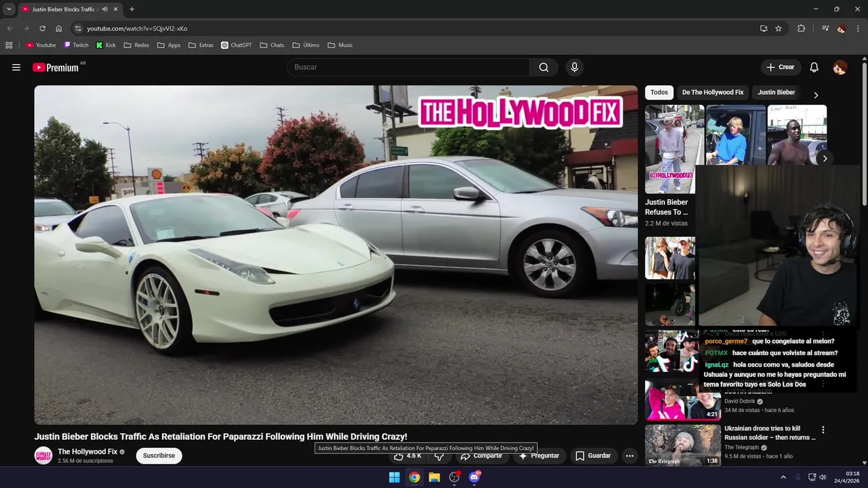Mute tab via speaker icon
The height and width of the screenshot is (488, 868).
pos(104,9)
